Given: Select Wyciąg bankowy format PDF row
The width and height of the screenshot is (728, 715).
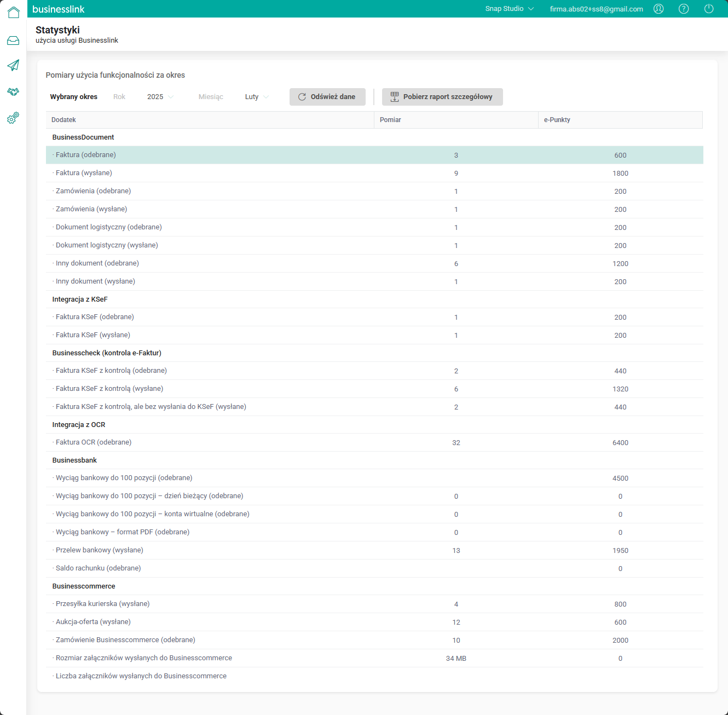Looking at the screenshot, I should coord(374,532).
